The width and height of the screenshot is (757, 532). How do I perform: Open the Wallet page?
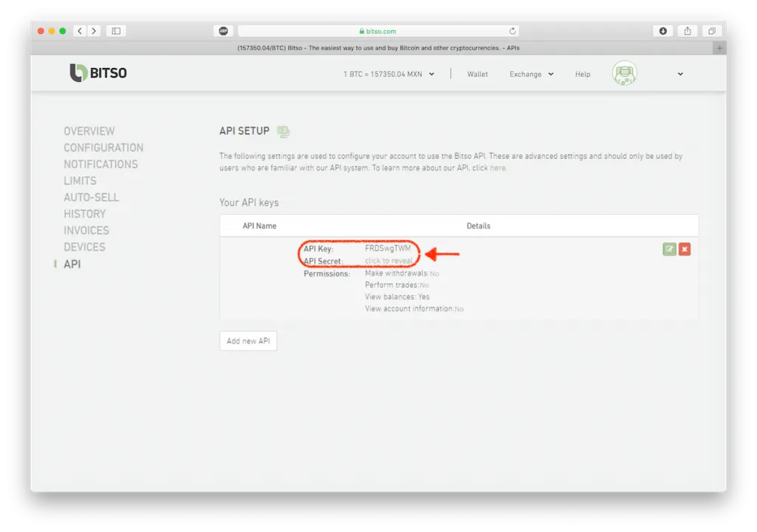coord(478,74)
